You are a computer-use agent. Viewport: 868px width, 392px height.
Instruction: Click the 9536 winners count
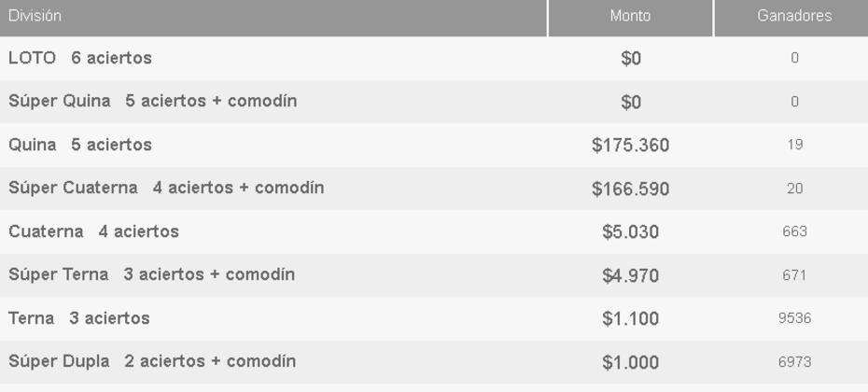[794, 318]
